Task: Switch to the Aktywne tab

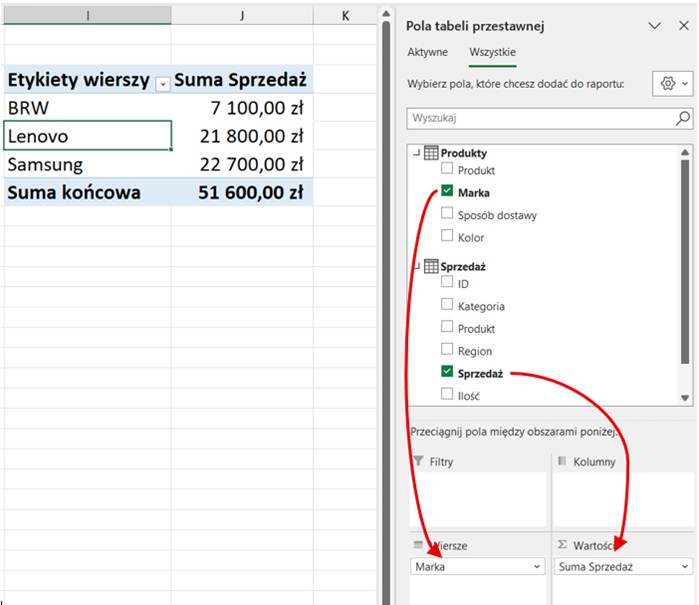Action: pyautogui.click(x=427, y=52)
